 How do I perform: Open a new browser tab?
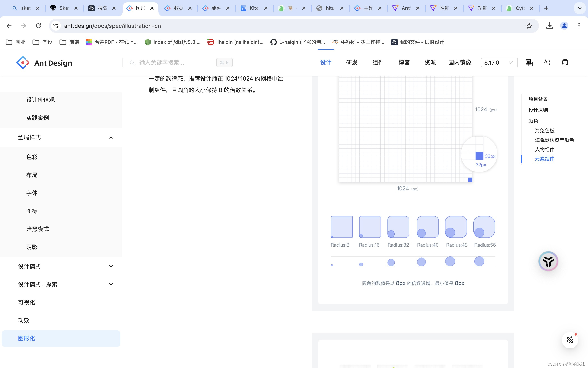(x=546, y=8)
